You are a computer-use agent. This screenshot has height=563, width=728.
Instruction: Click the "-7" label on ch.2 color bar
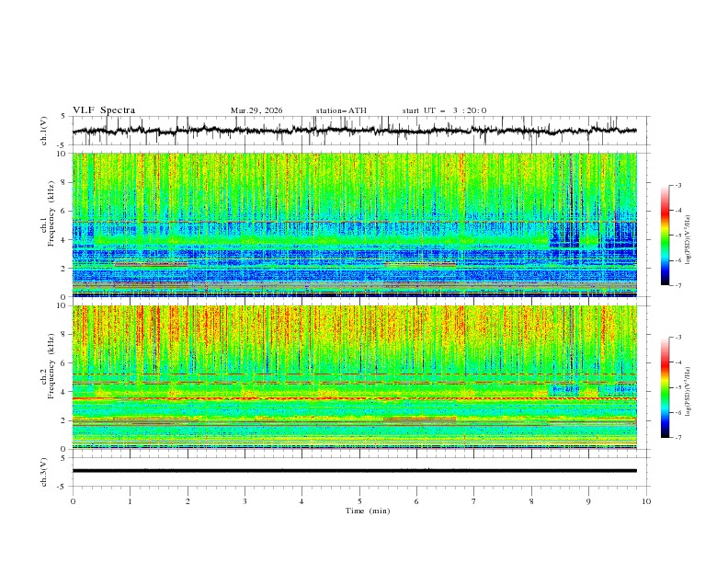677,438
